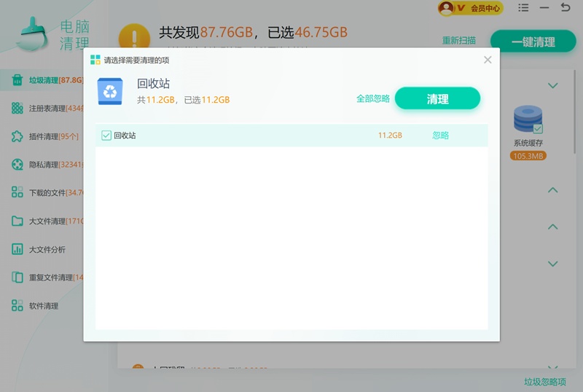
Task: Open the 垃圾清理 sidebar item
Action: point(42,80)
